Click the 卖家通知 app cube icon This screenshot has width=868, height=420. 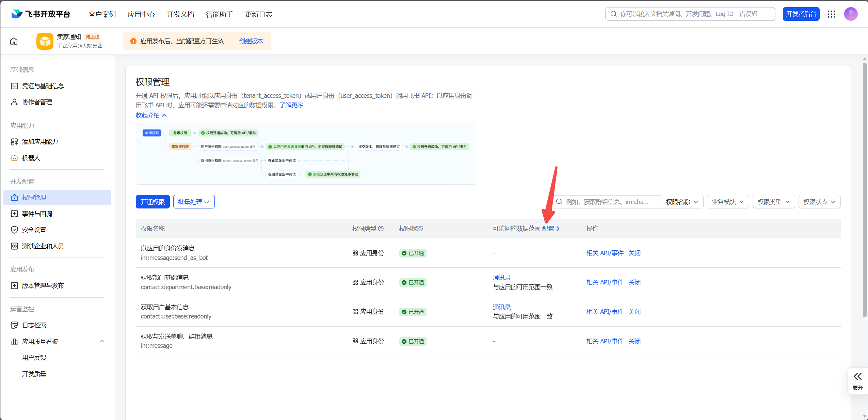45,41
